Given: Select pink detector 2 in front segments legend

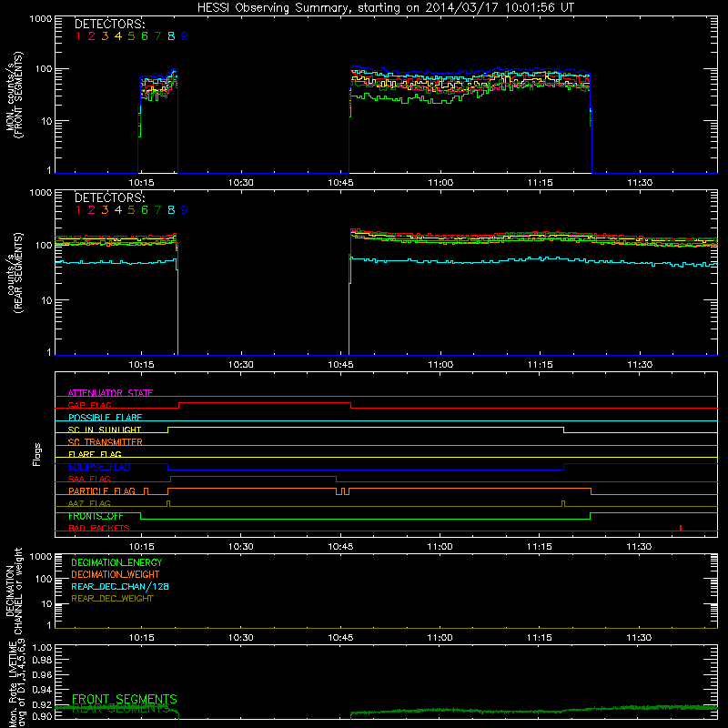Looking at the screenshot, I should click(92, 36).
